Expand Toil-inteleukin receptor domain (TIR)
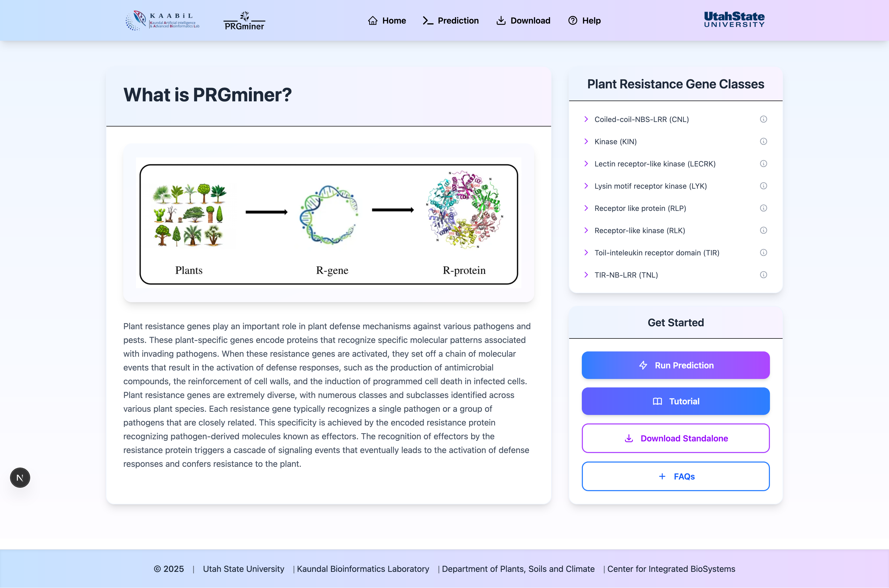 click(586, 252)
